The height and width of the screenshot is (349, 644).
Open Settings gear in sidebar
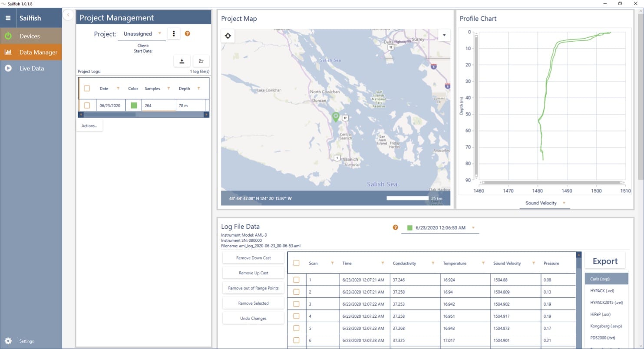point(8,341)
